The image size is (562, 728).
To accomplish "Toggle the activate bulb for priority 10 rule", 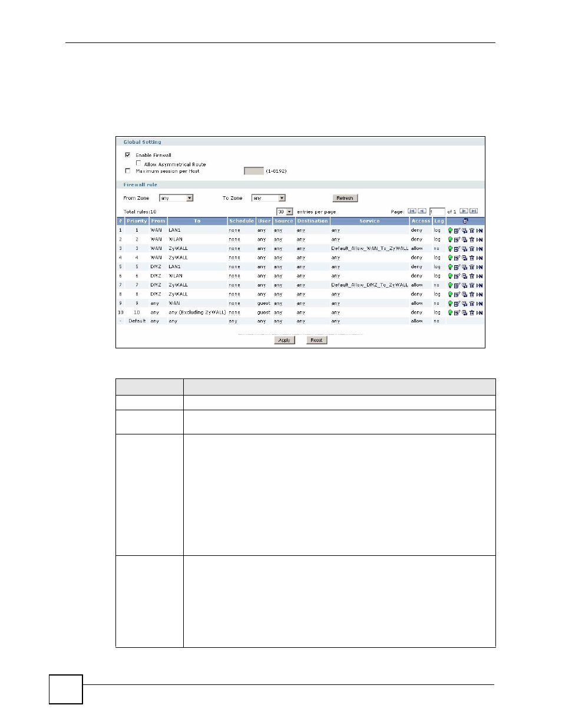I will click(451, 312).
